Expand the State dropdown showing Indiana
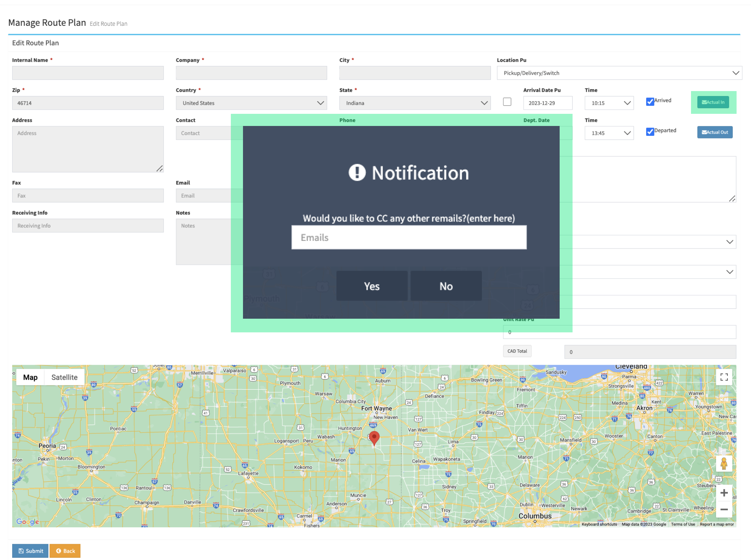This screenshot has height=560, width=751. coord(415,103)
